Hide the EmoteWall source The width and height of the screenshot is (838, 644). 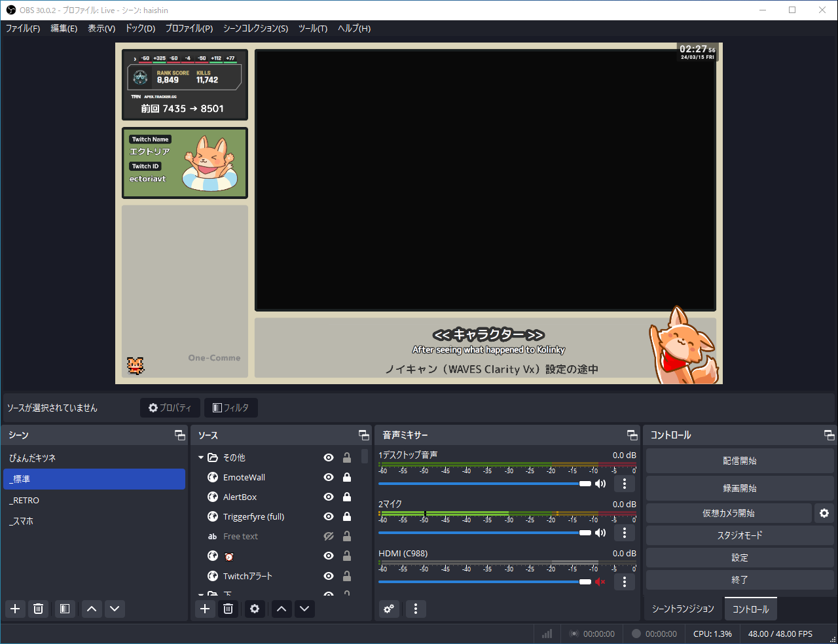(328, 477)
